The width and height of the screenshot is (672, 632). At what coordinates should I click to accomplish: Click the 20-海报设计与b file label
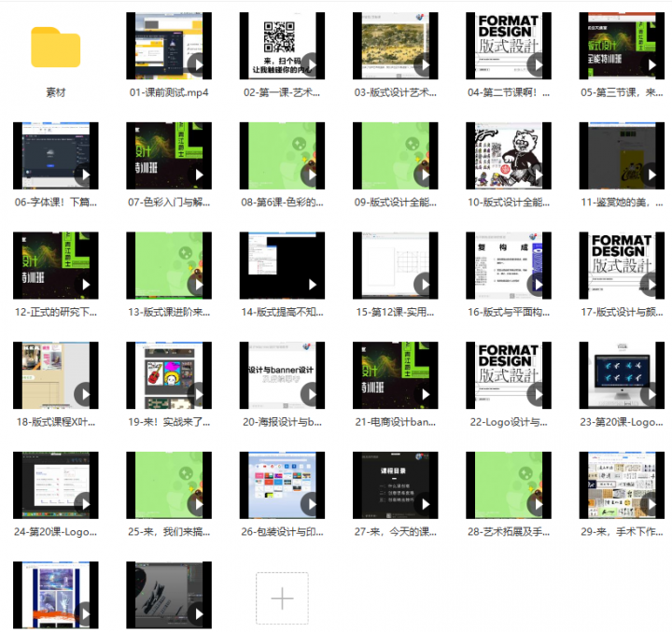point(282,422)
